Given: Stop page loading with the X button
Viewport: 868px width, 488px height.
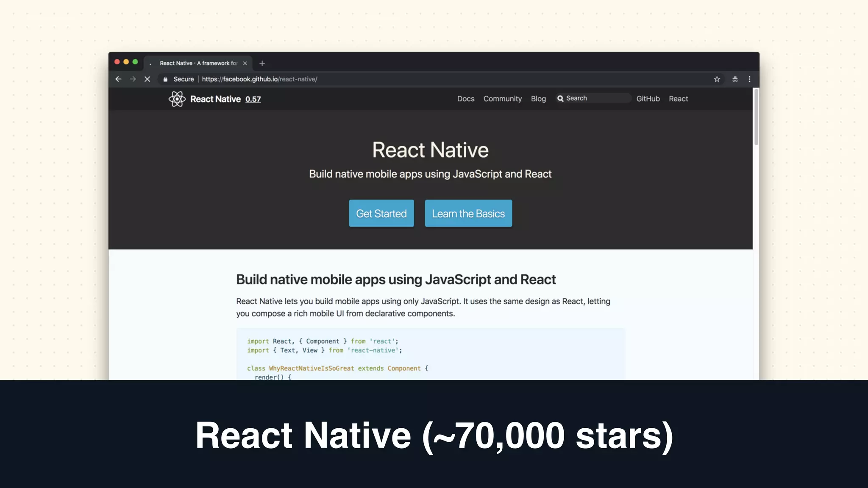Looking at the screenshot, I should point(147,79).
